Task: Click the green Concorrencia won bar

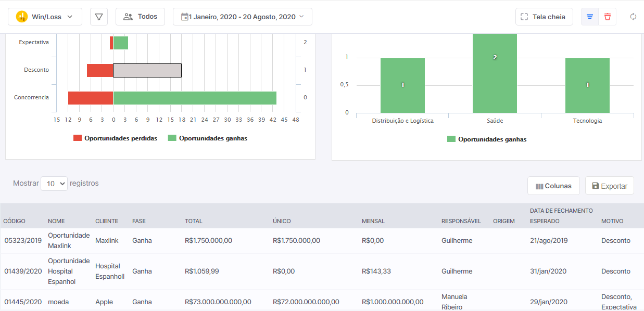Action: (x=195, y=98)
